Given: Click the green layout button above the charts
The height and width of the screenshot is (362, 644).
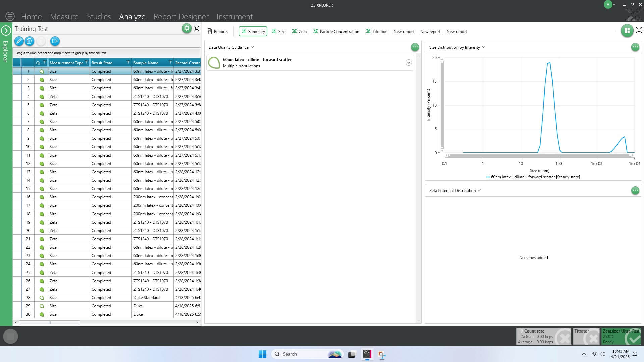Looking at the screenshot, I should click(x=627, y=31).
